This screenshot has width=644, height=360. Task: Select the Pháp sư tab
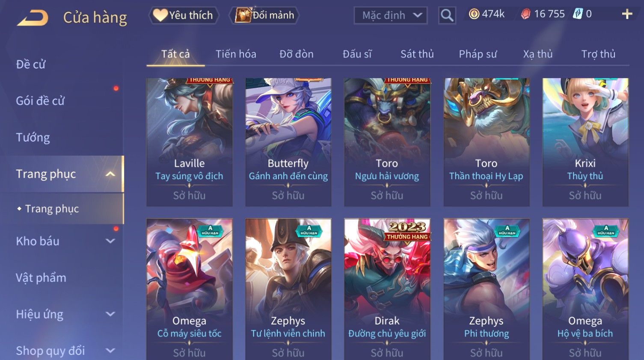point(478,54)
